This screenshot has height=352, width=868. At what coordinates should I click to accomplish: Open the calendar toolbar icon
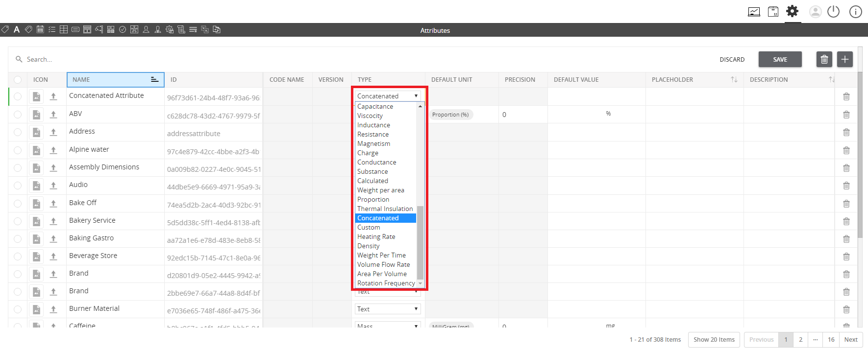[40, 30]
